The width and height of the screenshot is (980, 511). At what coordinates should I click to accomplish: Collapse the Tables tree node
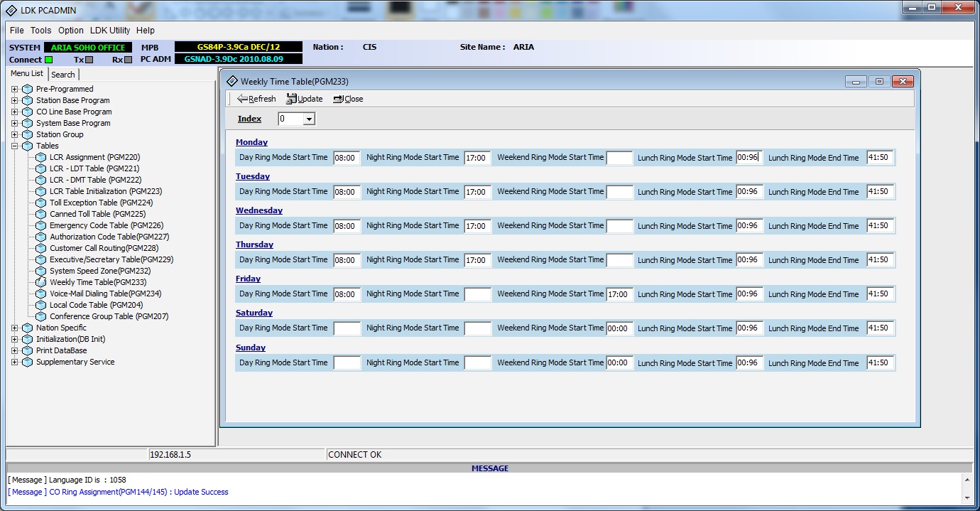14,146
